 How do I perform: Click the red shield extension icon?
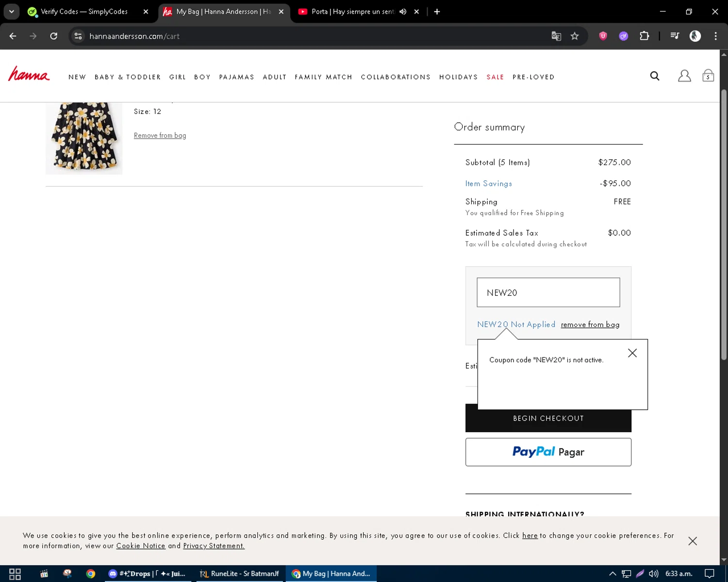click(x=603, y=36)
